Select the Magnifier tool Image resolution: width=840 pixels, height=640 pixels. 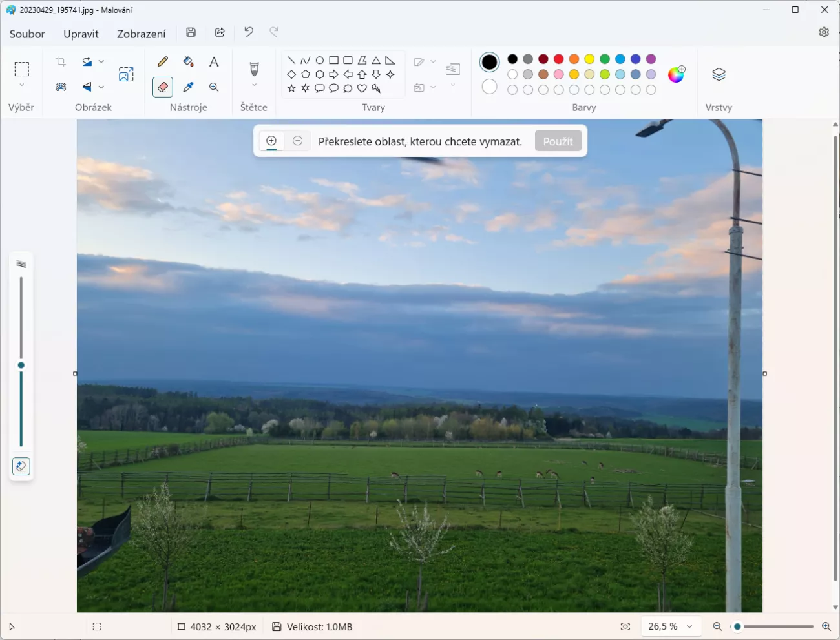(x=214, y=87)
